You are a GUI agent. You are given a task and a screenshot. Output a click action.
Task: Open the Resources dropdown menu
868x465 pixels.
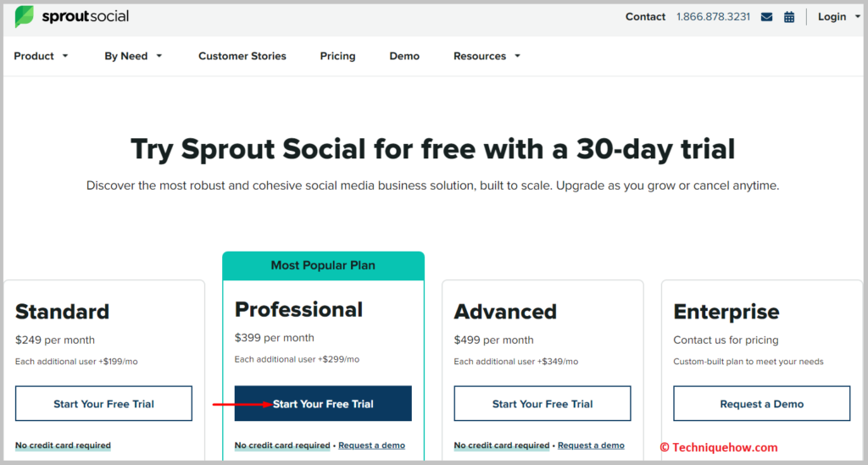487,56
